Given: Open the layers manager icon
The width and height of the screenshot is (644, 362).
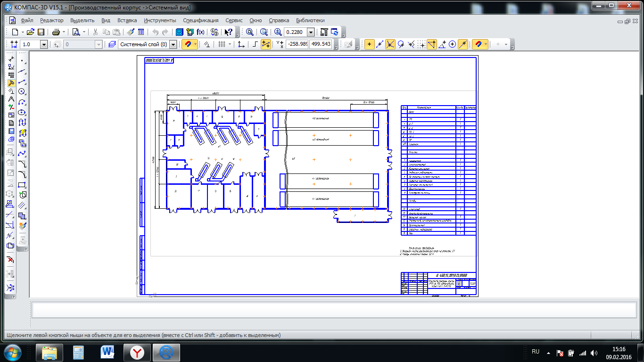Looking at the screenshot, I should [112, 44].
